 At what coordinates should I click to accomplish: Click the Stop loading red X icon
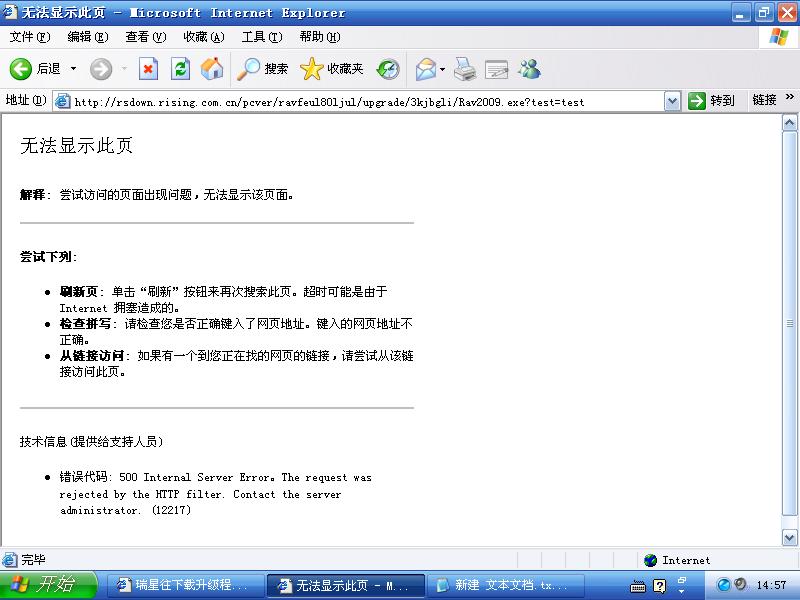(x=148, y=69)
